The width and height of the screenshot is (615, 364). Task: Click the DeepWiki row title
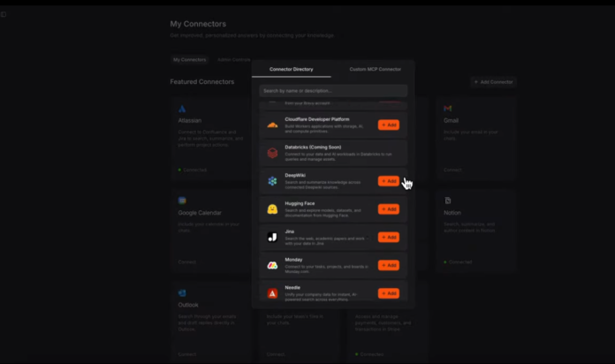coord(295,175)
